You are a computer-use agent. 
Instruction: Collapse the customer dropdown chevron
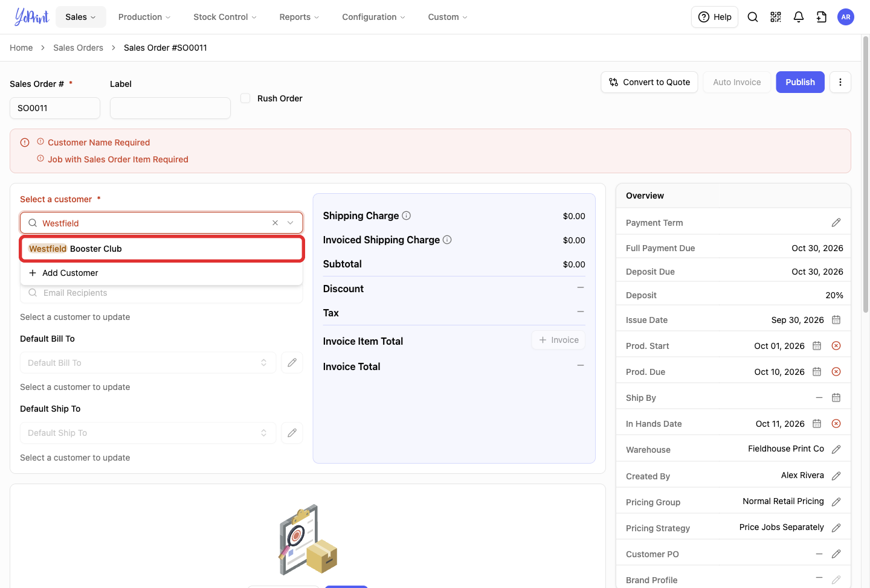click(291, 223)
